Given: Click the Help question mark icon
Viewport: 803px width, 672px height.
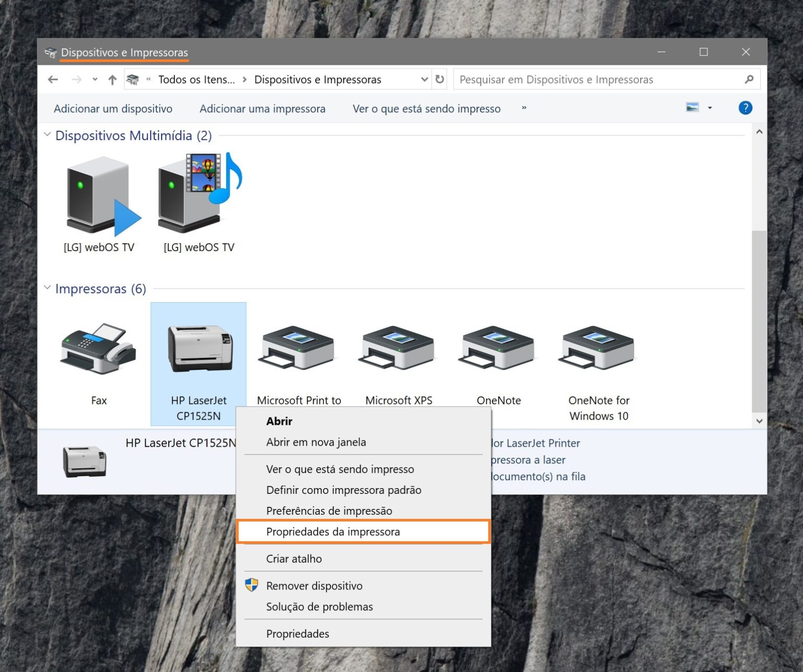Looking at the screenshot, I should pyautogui.click(x=744, y=108).
